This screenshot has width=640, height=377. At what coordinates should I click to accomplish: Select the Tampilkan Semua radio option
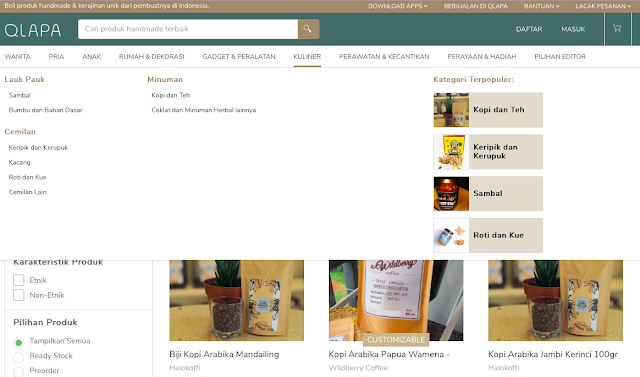pos(18,342)
